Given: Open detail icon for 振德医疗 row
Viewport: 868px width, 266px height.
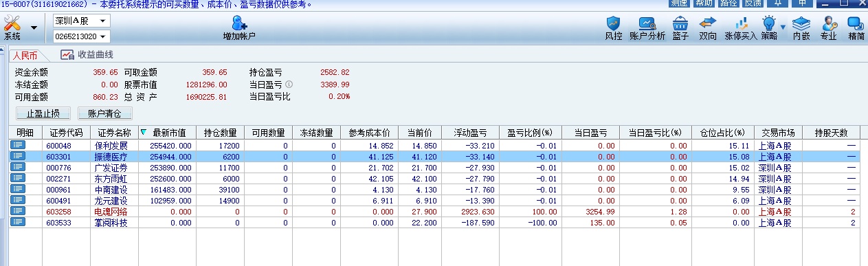Looking at the screenshot, I should [17, 156].
